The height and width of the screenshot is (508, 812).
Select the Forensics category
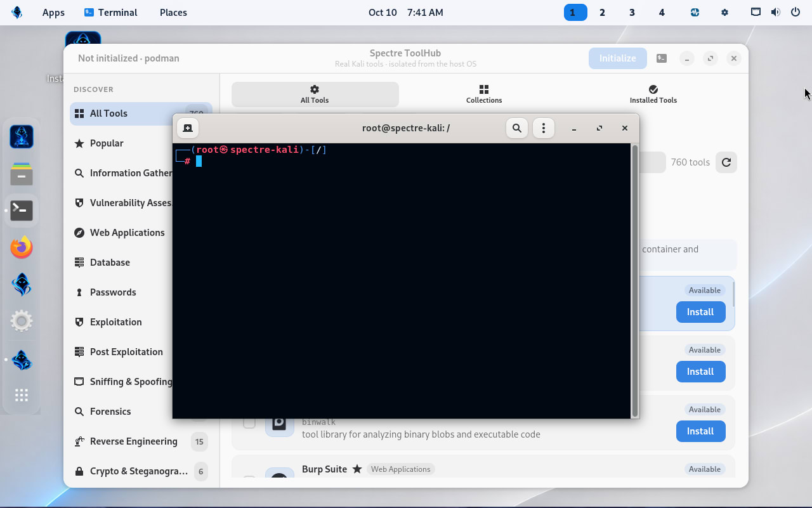click(x=141, y=412)
